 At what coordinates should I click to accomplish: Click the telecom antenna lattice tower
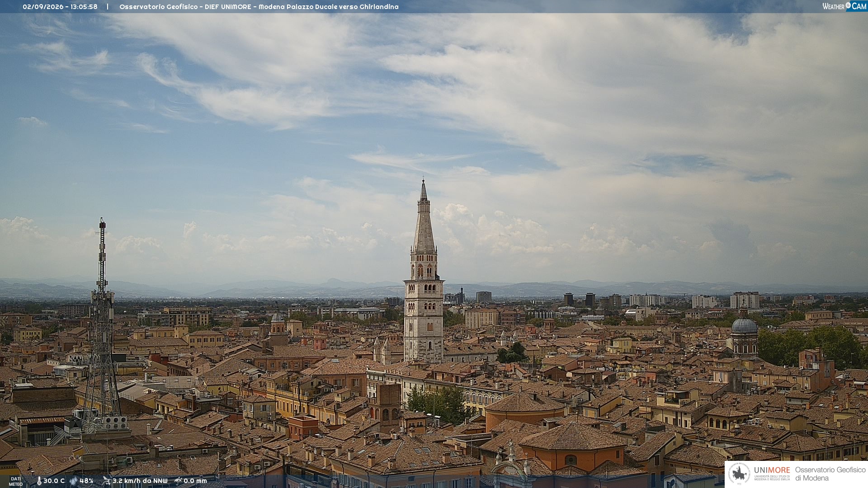pyautogui.click(x=102, y=325)
